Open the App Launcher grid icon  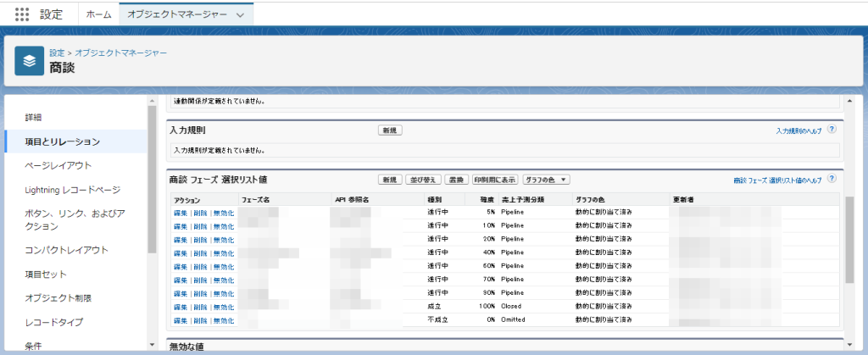point(22,14)
